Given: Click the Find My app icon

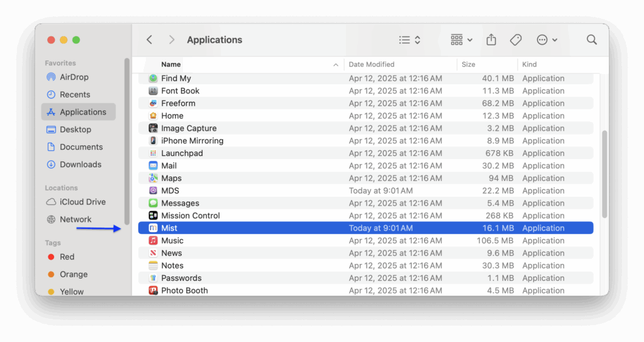Looking at the screenshot, I should [x=153, y=78].
